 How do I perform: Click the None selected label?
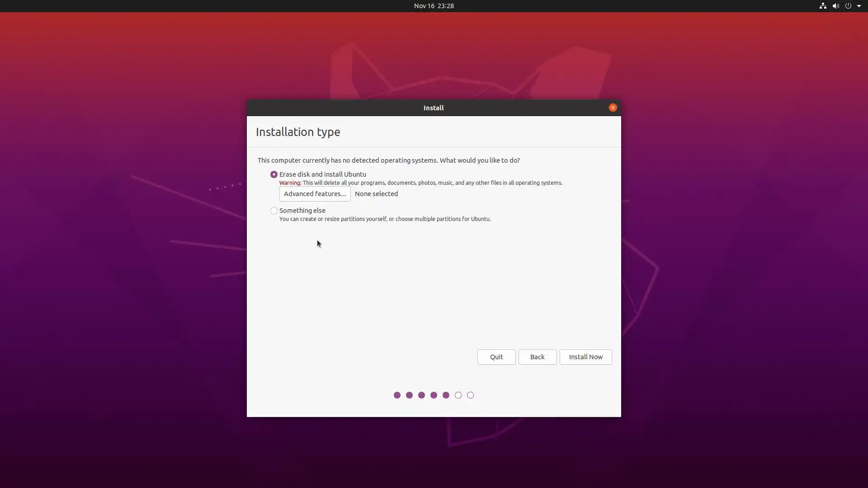(x=376, y=194)
